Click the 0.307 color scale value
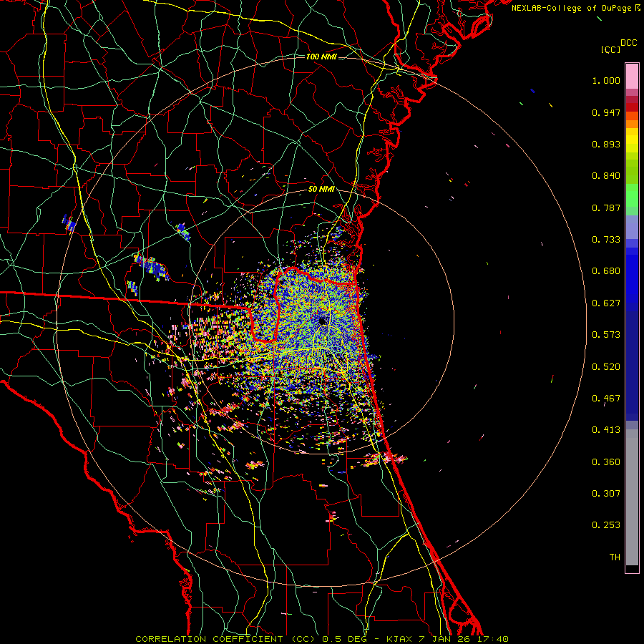 tap(606, 494)
